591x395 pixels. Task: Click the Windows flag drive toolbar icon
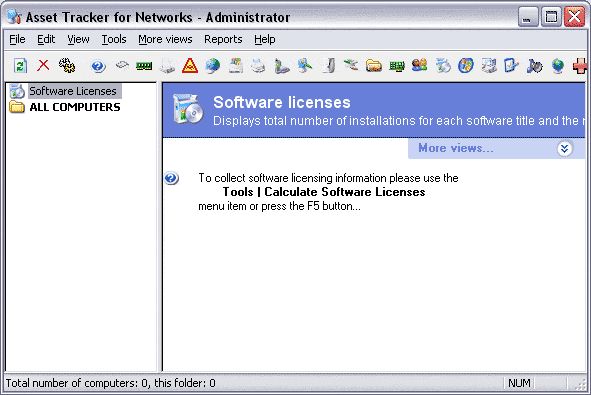236,66
